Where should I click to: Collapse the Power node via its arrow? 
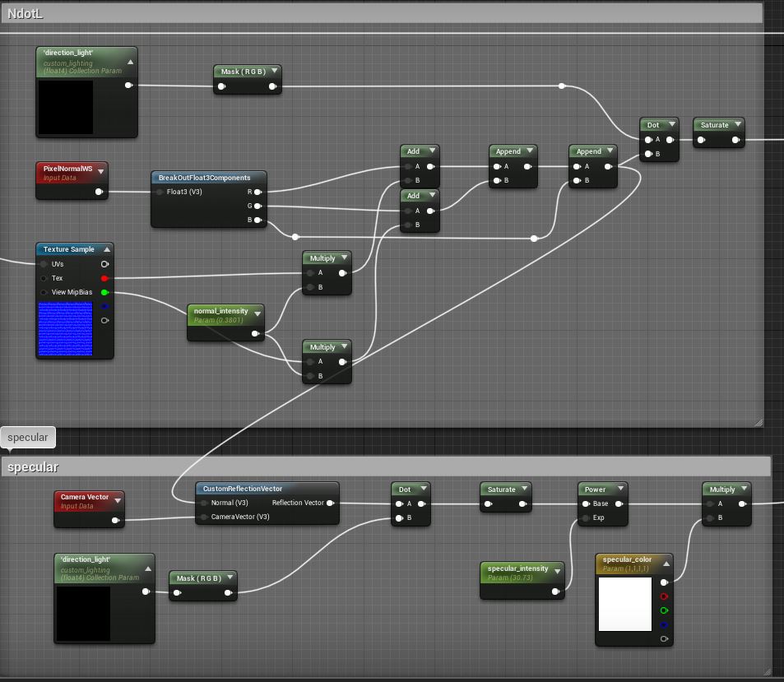tap(620, 489)
